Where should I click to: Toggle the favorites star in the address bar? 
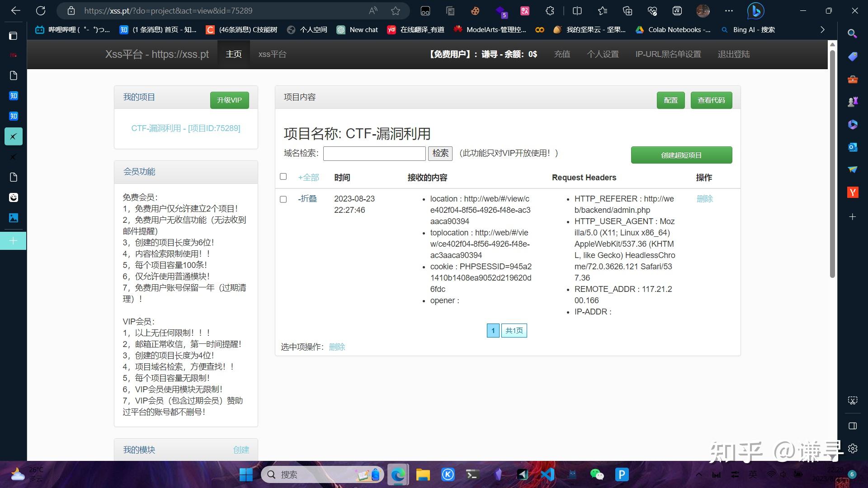[x=395, y=10]
